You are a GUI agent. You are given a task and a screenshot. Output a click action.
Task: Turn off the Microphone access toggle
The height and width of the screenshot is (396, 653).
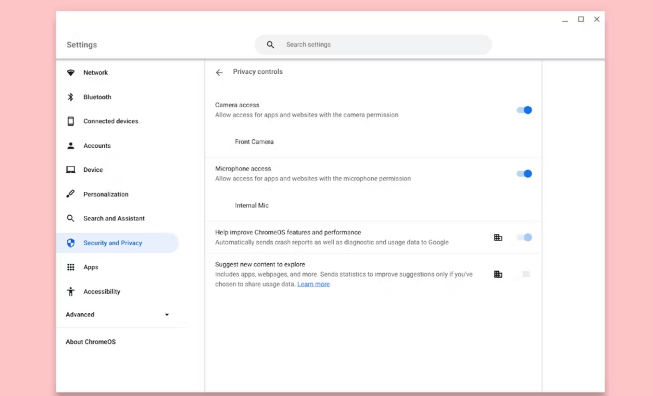point(524,174)
